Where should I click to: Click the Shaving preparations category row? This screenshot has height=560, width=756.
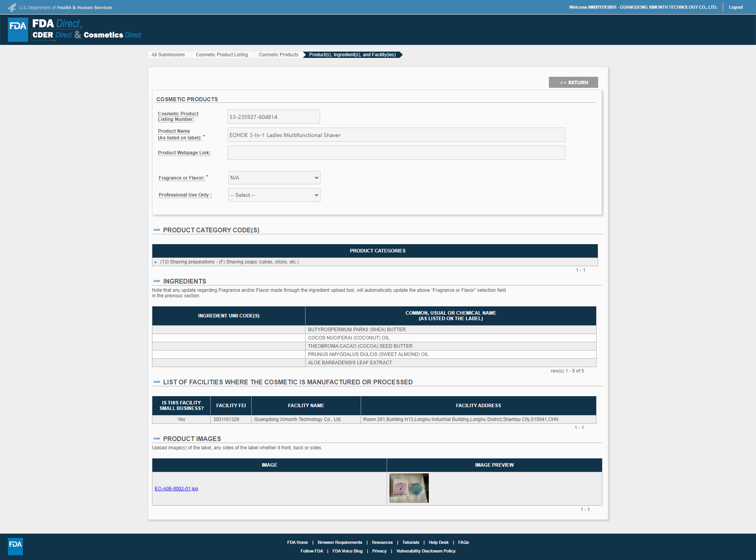pos(375,262)
